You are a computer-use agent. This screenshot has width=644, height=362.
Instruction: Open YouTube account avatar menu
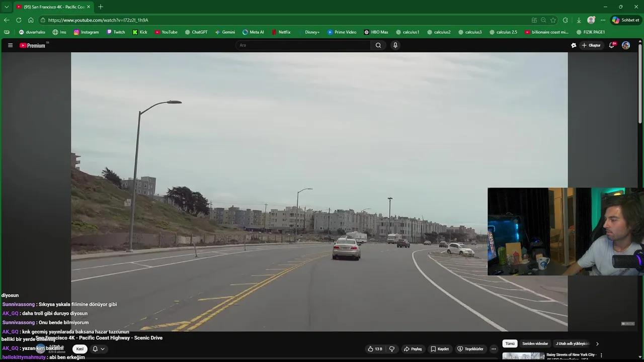point(626,45)
